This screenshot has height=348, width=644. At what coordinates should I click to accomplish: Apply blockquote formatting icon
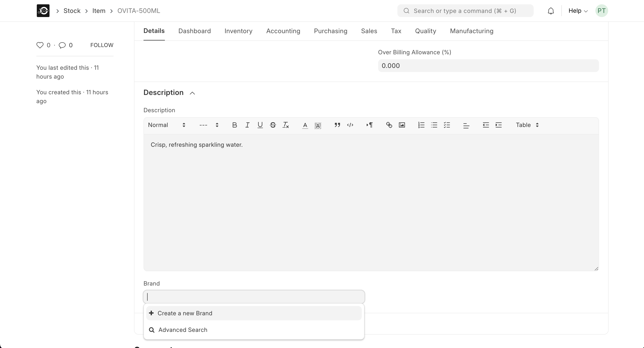[337, 125]
